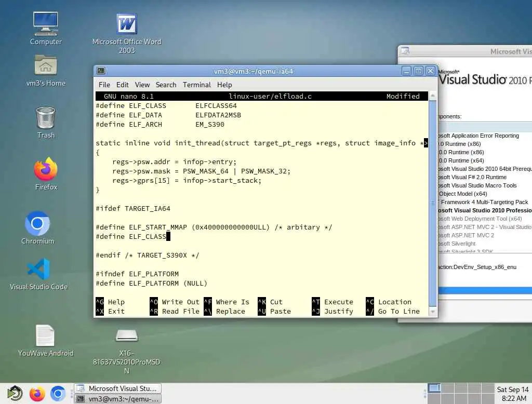Open Microsoft Office Word 2003 desktop icon
The height and width of the screenshot is (404, 532).
[x=127, y=33]
